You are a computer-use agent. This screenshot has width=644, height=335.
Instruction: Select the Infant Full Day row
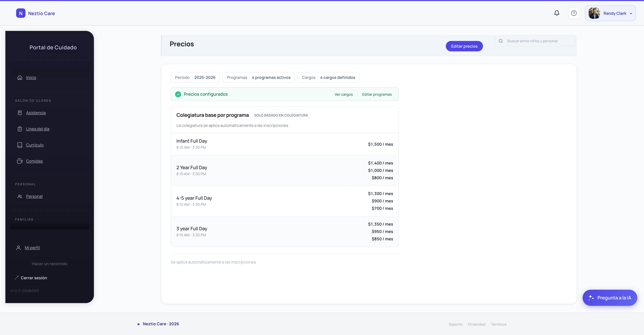[284, 144]
